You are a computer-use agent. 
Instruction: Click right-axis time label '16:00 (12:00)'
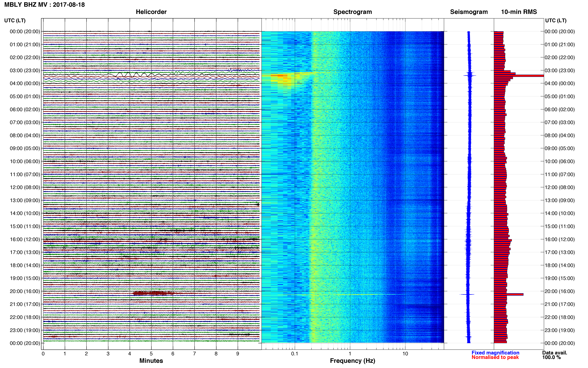pyautogui.click(x=560, y=239)
